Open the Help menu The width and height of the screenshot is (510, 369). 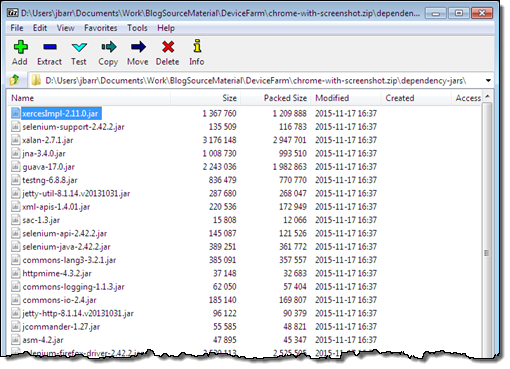click(166, 28)
